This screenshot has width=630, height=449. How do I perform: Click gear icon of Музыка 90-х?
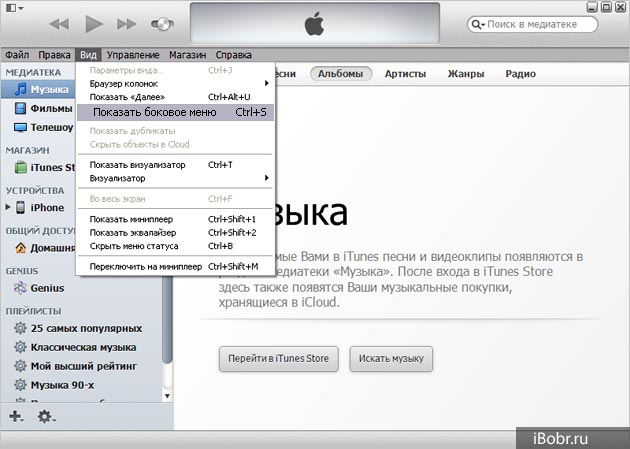(20, 385)
